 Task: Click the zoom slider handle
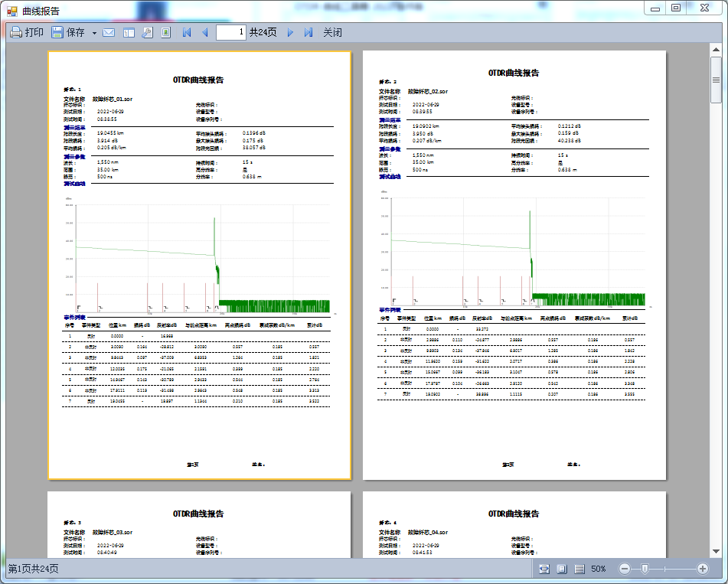pos(645,569)
